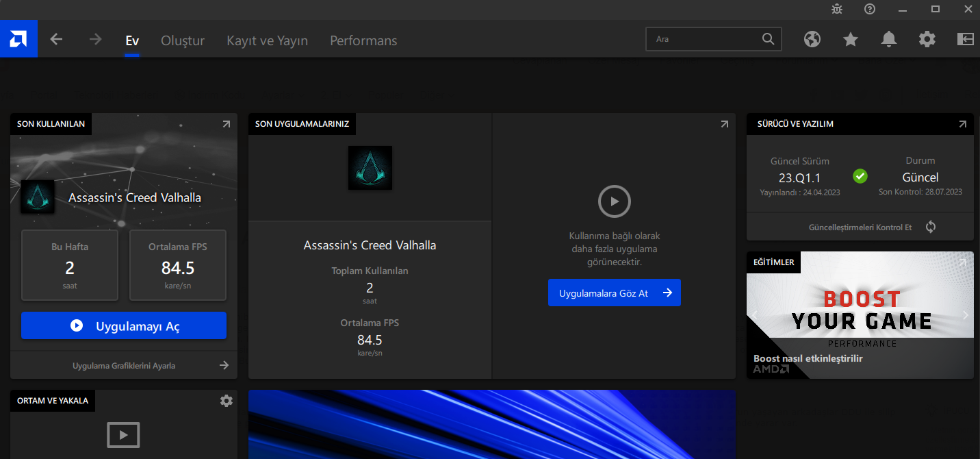
Task: Open the Kayıt ve Yayın tab
Action: (x=268, y=40)
